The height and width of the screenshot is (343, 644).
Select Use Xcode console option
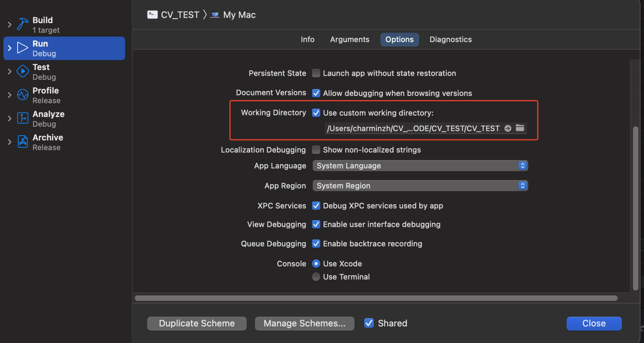point(316,264)
